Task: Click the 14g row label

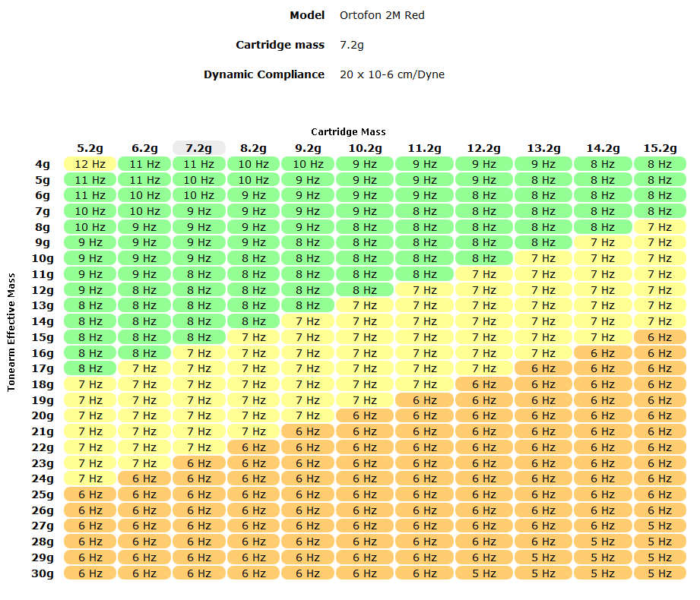Action: [x=43, y=321]
